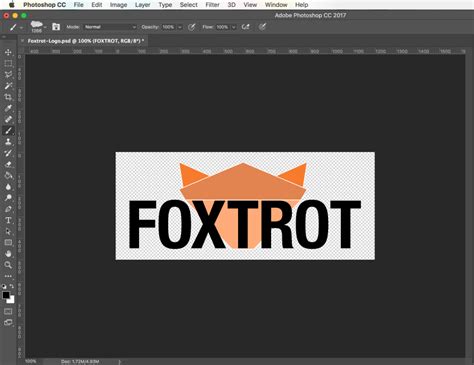
Task: Select the Hand tool
Action: [8, 254]
